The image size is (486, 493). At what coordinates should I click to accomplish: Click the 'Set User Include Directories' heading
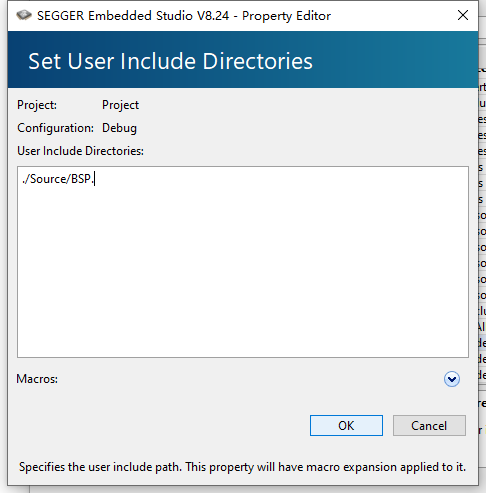pos(170,61)
